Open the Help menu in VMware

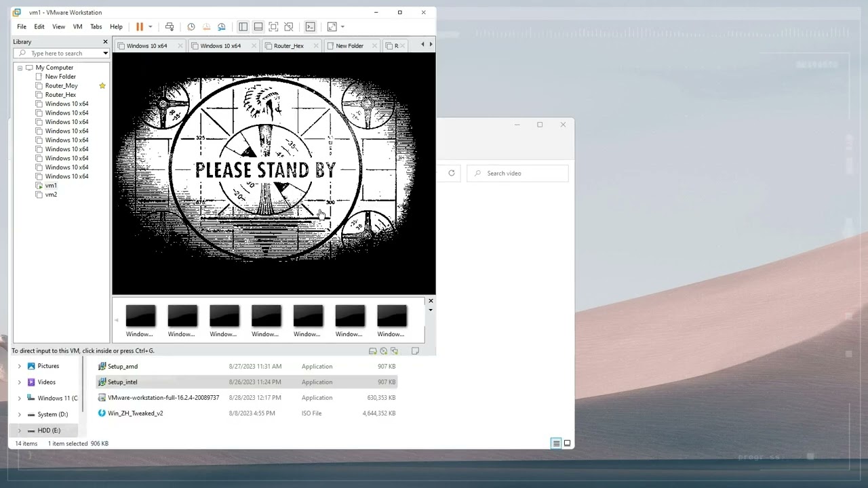116,26
